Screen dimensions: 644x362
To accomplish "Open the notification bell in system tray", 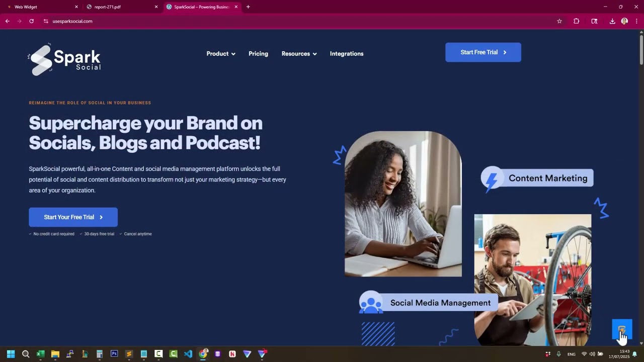I will click(634, 354).
